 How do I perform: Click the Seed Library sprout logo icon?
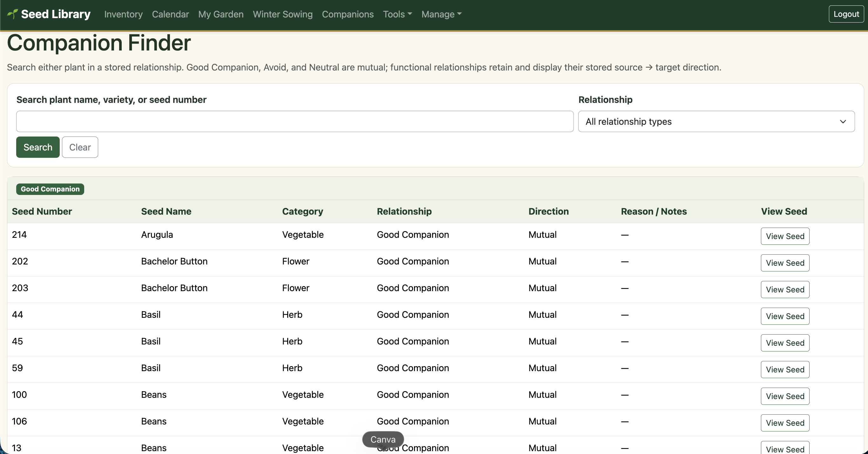pos(12,14)
